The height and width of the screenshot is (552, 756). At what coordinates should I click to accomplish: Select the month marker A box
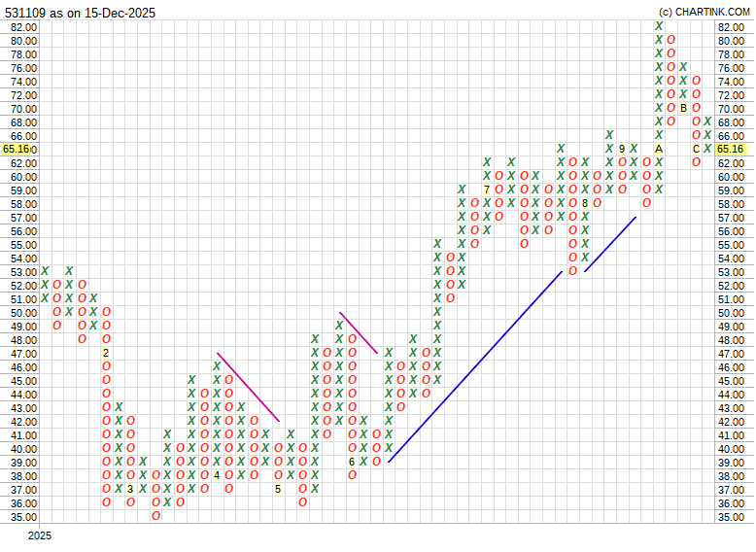click(x=659, y=149)
